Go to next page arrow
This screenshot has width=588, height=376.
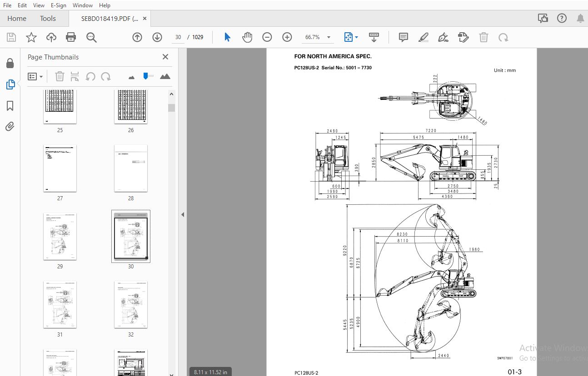[157, 37]
